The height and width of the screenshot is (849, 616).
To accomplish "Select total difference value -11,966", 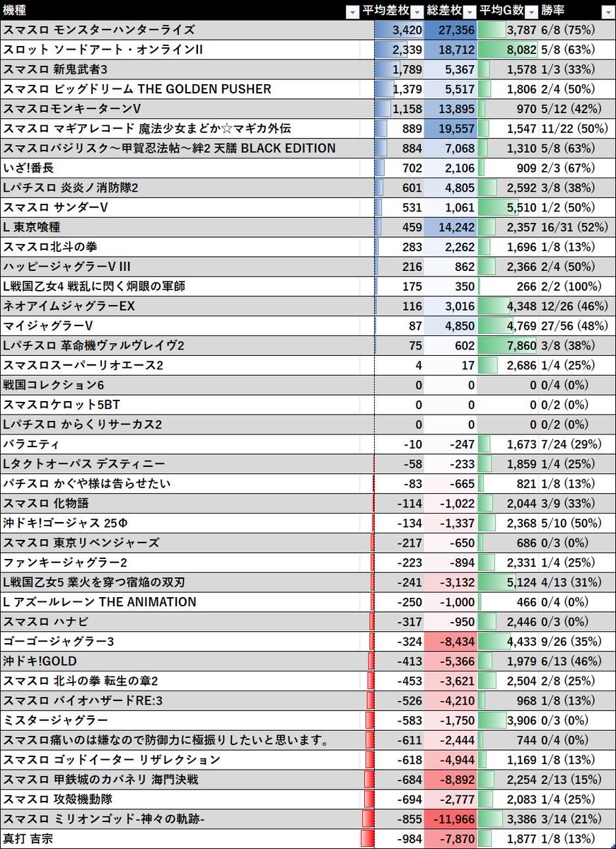I will tap(451, 820).
